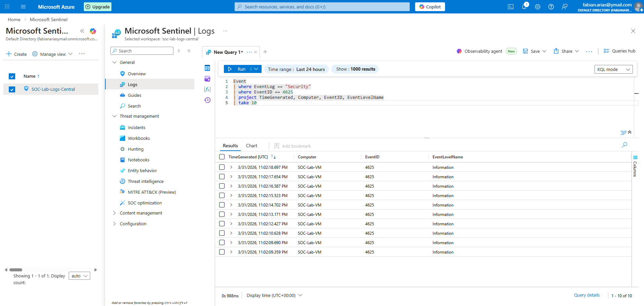
Task: Expand the result row at 11:02:12.427 PM
Action: click(231, 224)
